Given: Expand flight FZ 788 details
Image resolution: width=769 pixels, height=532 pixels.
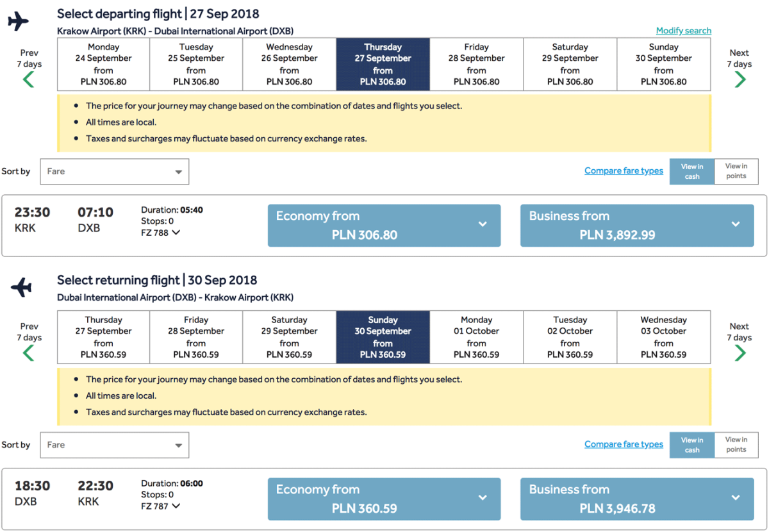Looking at the screenshot, I should (160, 233).
